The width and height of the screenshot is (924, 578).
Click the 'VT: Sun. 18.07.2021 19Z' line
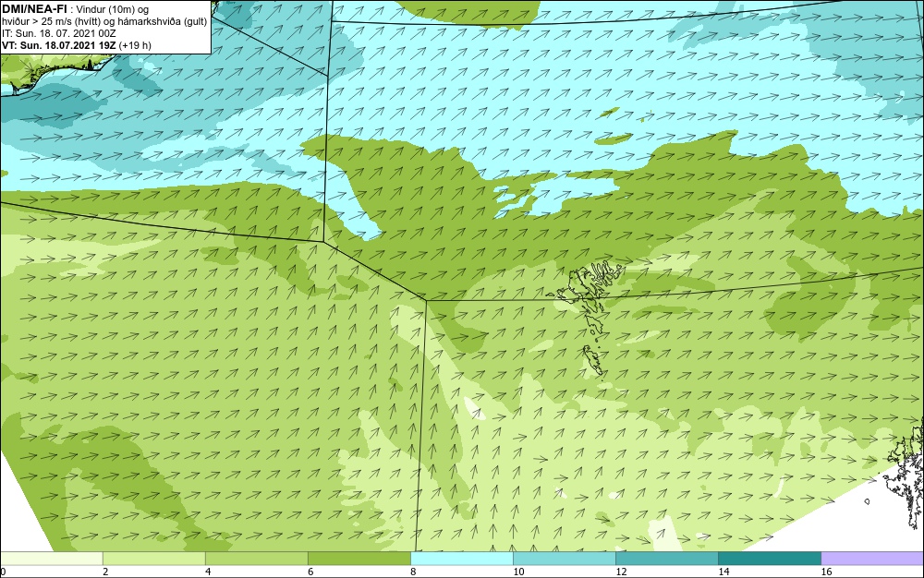coord(59,45)
